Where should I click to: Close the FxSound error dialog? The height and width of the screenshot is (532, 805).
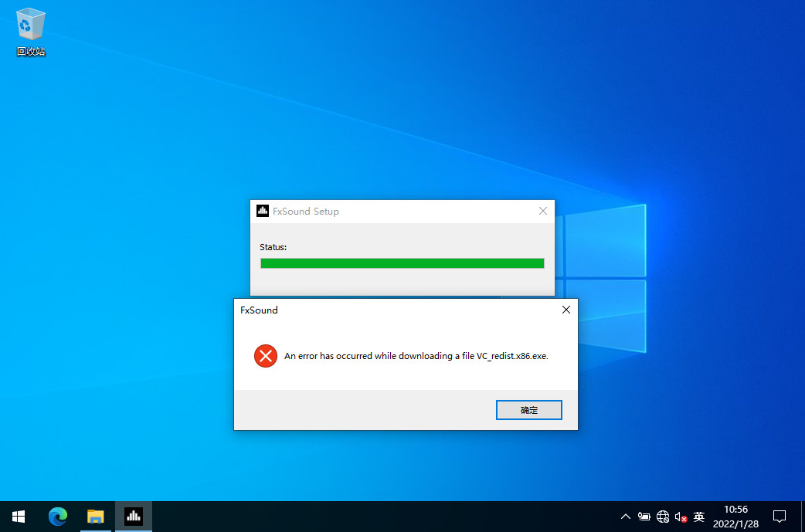(566, 310)
